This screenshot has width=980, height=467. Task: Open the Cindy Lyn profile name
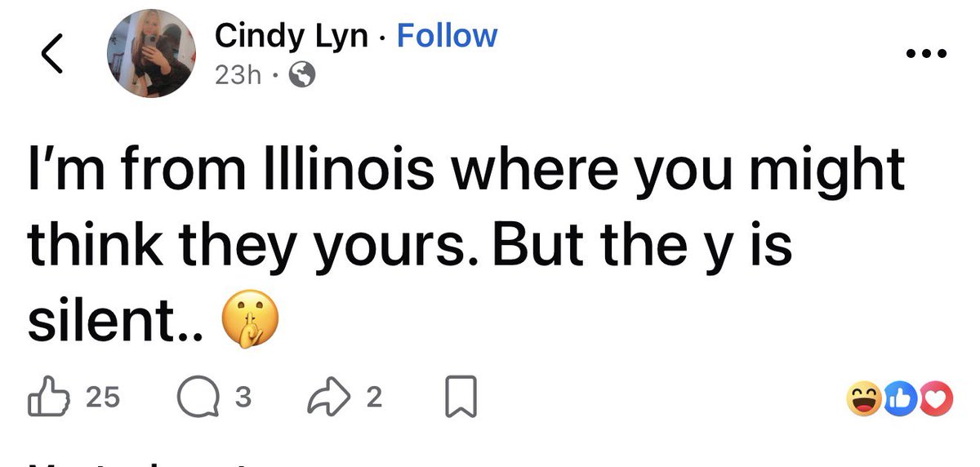[x=292, y=36]
